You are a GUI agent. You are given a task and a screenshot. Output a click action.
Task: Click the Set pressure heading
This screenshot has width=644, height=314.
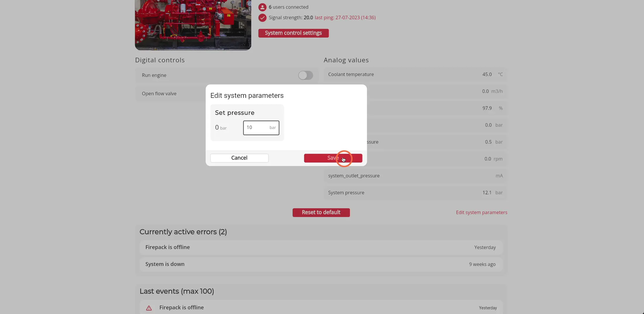[235, 113]
